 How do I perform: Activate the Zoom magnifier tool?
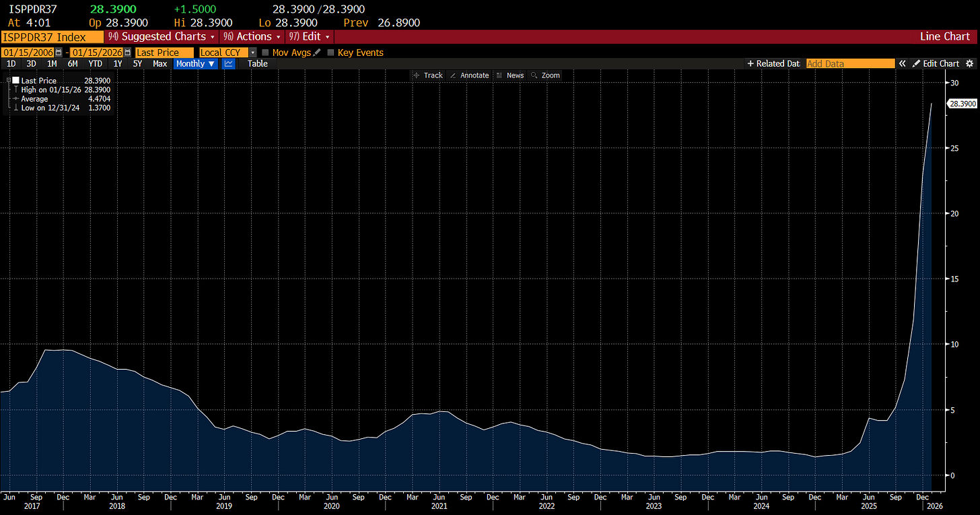coord(545,75)
